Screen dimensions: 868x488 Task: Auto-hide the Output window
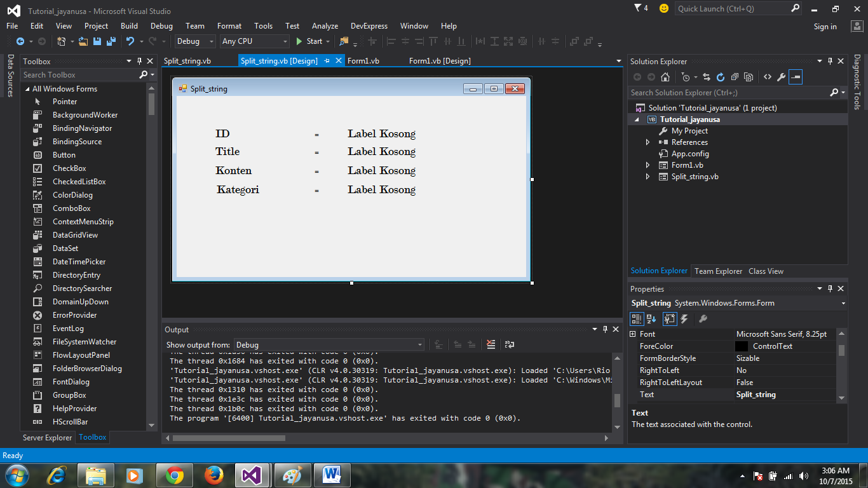pyautogui.click(x=605, y=329)
